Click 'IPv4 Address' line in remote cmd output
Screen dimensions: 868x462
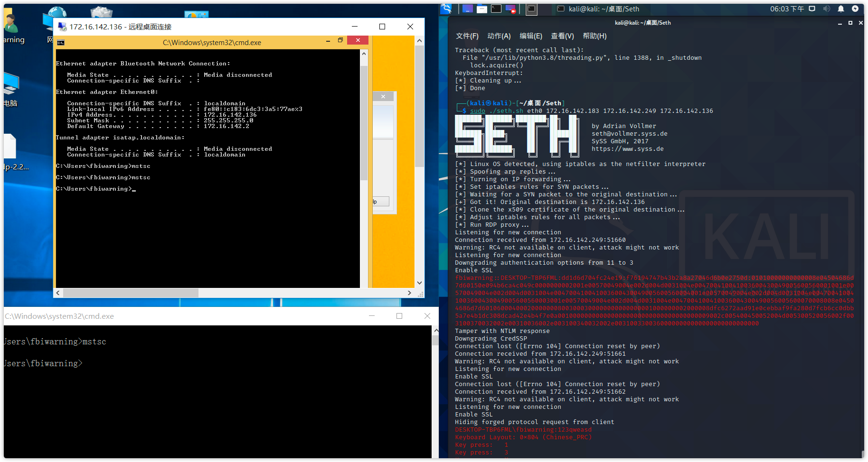pyautogui.click(x=161, y=115)
